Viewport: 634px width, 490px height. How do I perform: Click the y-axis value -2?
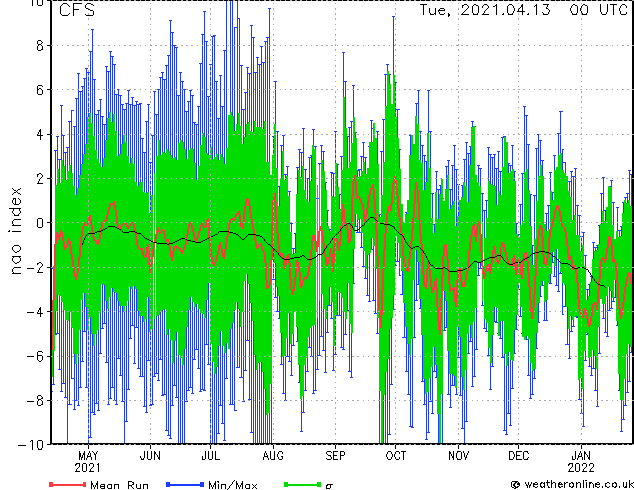pos(35,267)
